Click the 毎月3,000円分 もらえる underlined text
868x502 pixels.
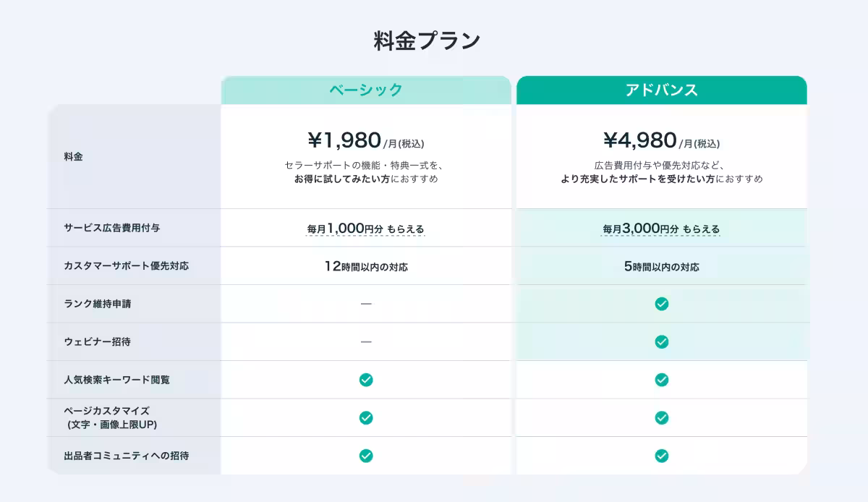pos(661,229)
